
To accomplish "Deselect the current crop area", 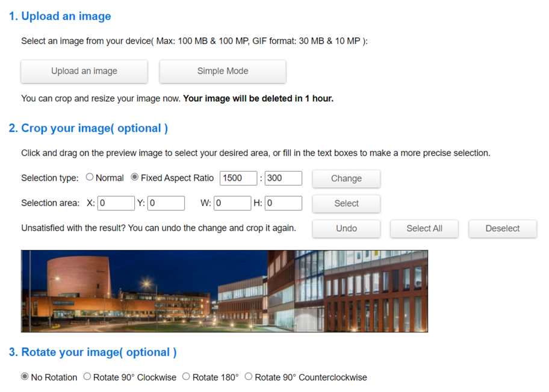I will tap(502, 228).
